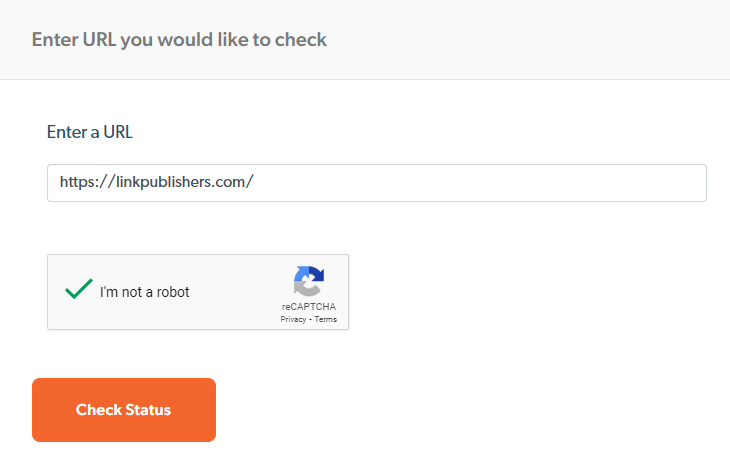730x460 pixels.
Task: Click the "Enter a URL" field label
Action: [x=90, y=132]
